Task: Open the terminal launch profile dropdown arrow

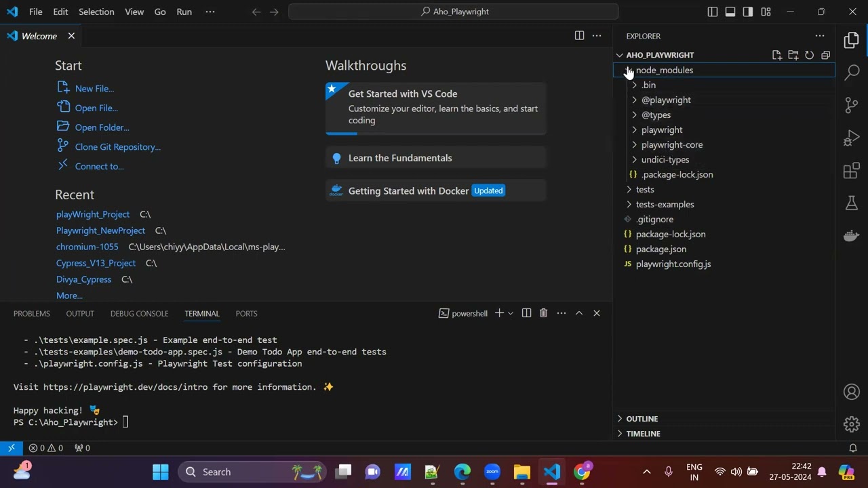Action: (511, 313)
